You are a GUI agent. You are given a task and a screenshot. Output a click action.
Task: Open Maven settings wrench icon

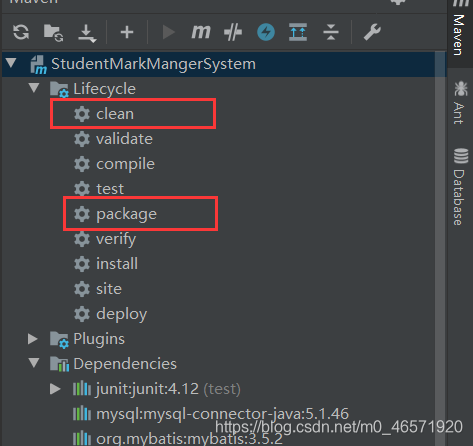click(372, 32)
